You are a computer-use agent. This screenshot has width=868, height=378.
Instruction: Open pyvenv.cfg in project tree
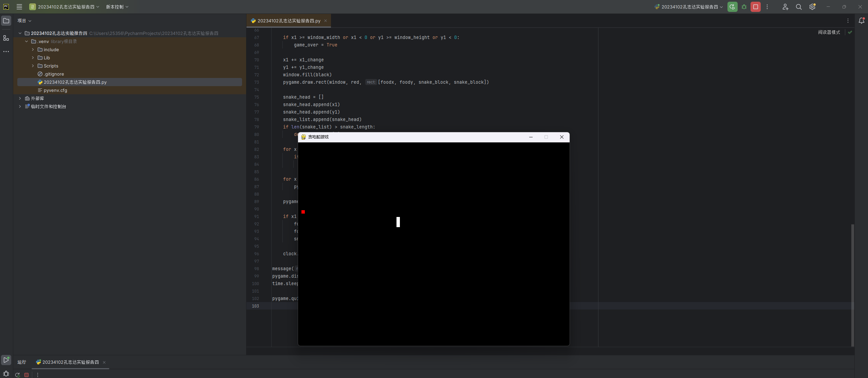[55, 90]
